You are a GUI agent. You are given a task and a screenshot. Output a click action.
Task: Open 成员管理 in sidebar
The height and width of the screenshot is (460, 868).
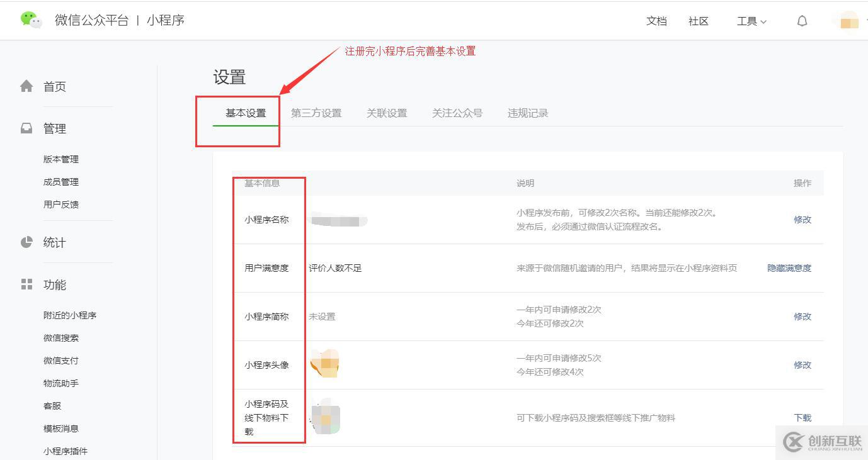(61, 182)
